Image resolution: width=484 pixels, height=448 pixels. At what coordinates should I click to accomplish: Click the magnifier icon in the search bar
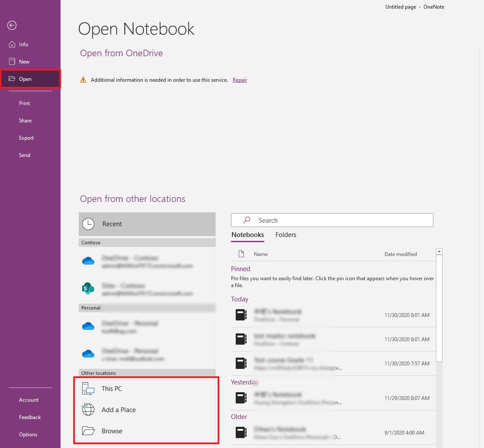246,220
